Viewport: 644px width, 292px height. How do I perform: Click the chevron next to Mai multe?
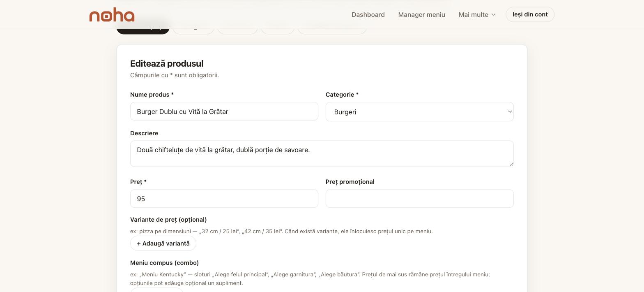tap(494, 14)
